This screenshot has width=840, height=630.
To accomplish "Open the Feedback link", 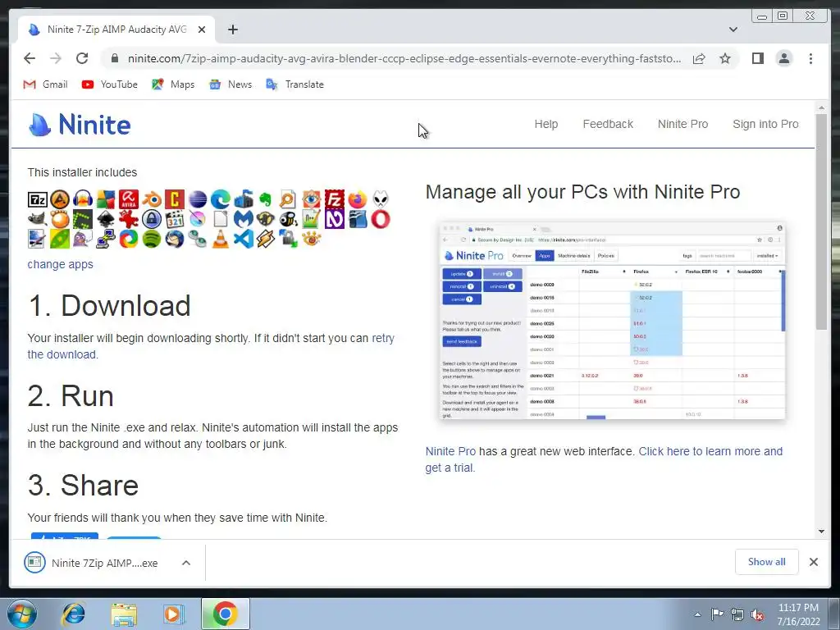I will click(x=608, y=124).
